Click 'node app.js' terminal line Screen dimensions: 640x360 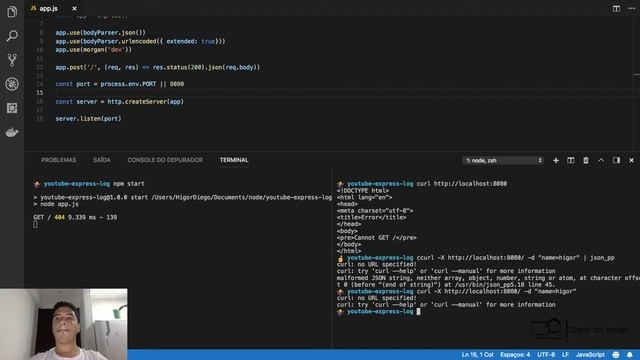tap(56, 204)
